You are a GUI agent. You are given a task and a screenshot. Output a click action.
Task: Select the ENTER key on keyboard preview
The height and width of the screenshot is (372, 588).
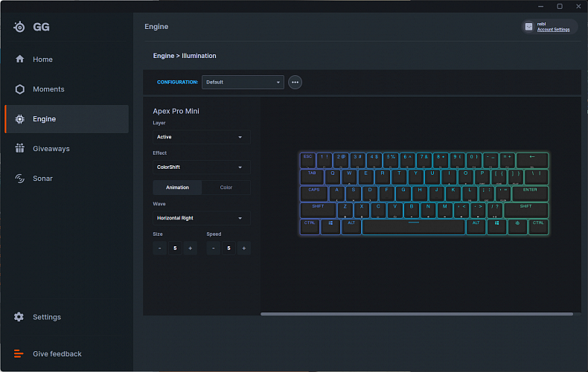pyautogui.click(x=530, y=193)
